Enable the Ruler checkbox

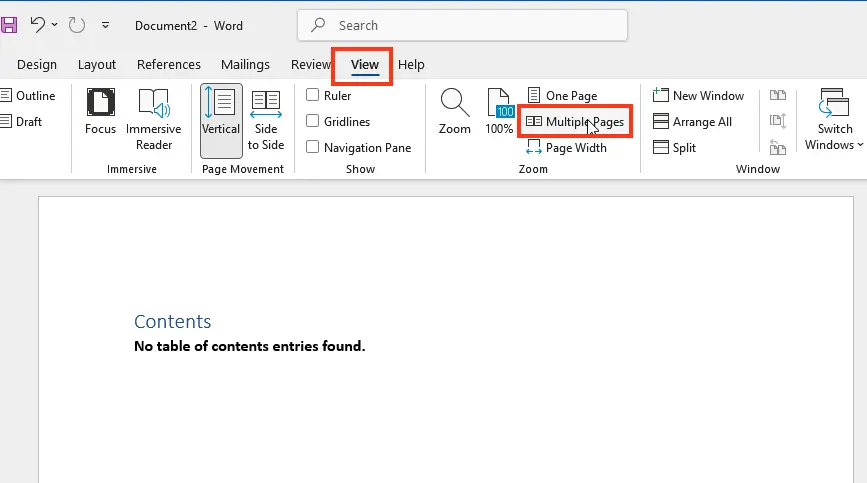coord(313,96)
